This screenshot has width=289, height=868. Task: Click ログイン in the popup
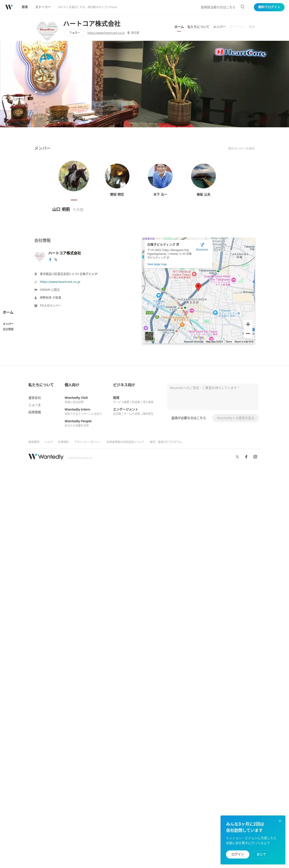coord(237,854)
